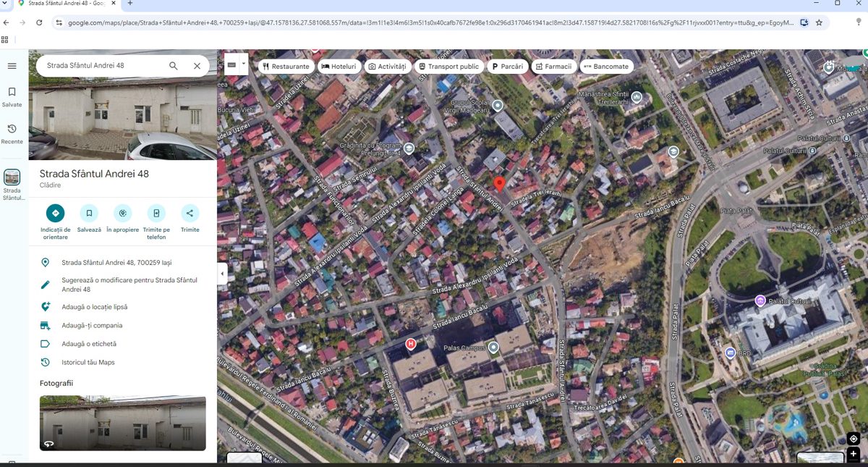Select the Transport public chip
Screen dimensions: 868x467
click(x=449, y=66)
